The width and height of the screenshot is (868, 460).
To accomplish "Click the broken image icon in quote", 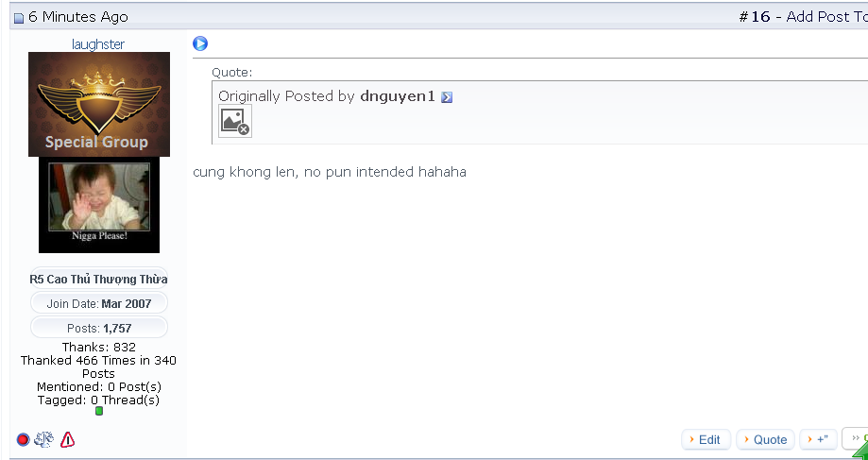I will tap(234, 121).
